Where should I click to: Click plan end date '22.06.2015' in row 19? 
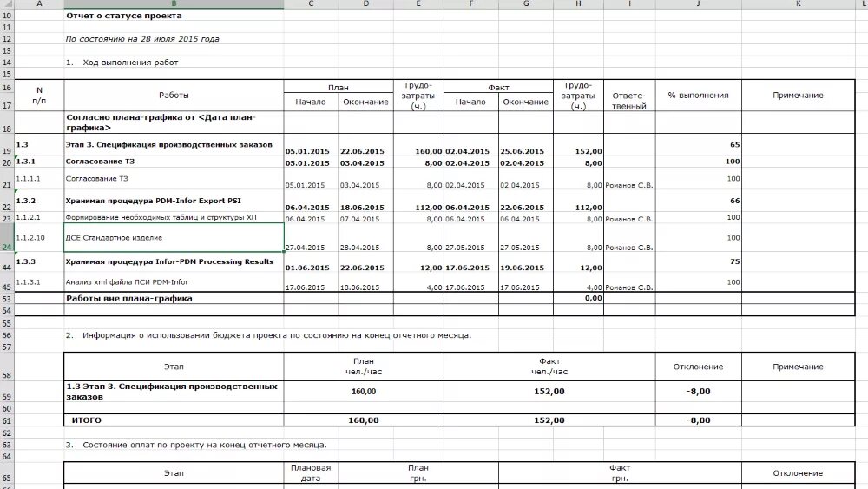pos(362,151)
